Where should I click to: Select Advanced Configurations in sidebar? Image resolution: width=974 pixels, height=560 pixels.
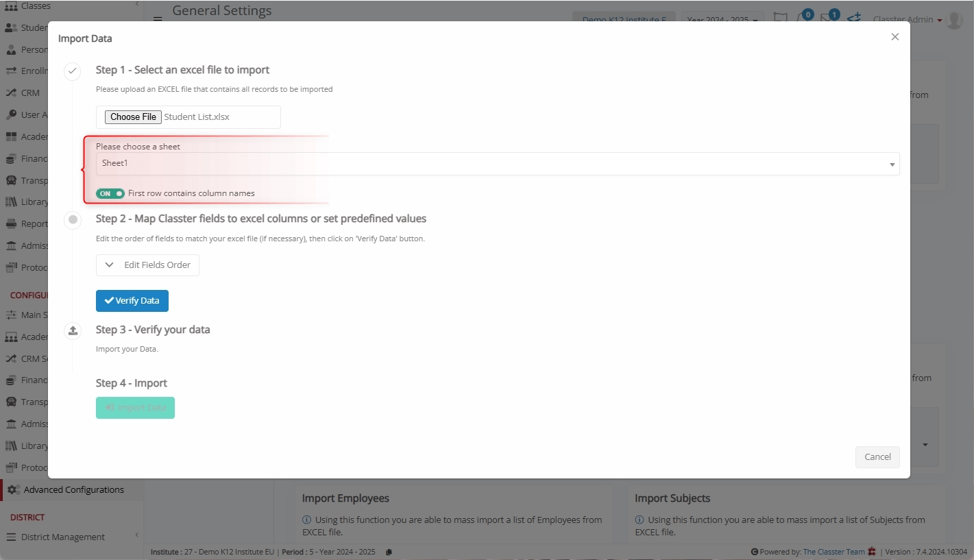pyautogui.click(x=73, y=490)
